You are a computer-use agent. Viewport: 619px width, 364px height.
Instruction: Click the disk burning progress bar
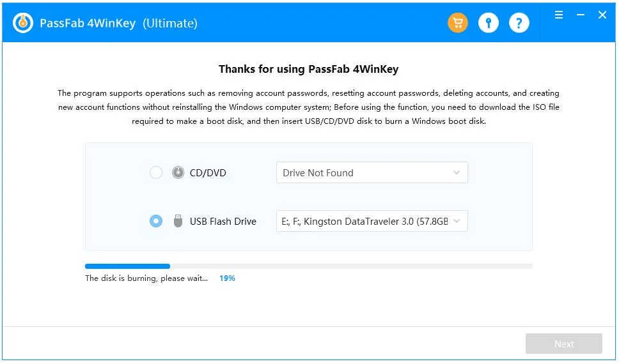[308, 266]
